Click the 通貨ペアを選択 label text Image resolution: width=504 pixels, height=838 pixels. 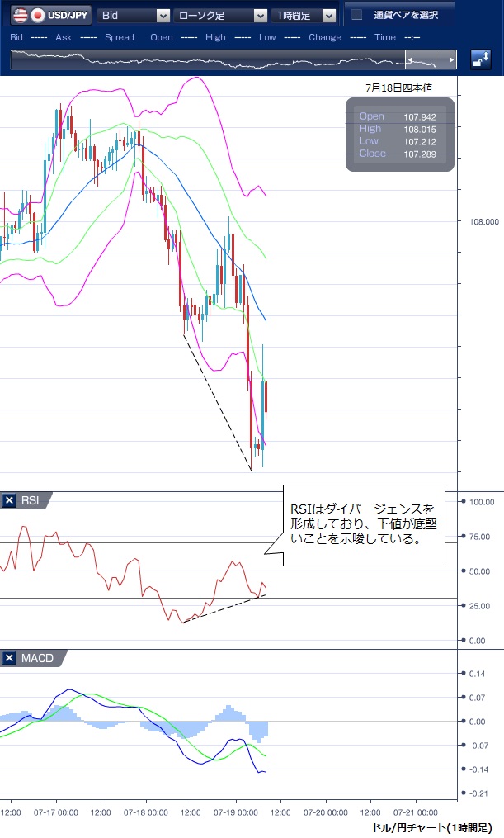(x=405, y=15)
